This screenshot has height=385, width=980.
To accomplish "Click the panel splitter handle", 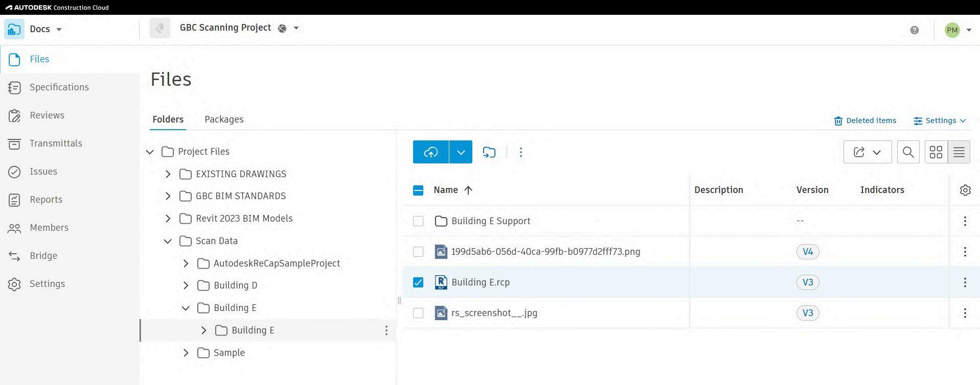I will click(399, 300).
